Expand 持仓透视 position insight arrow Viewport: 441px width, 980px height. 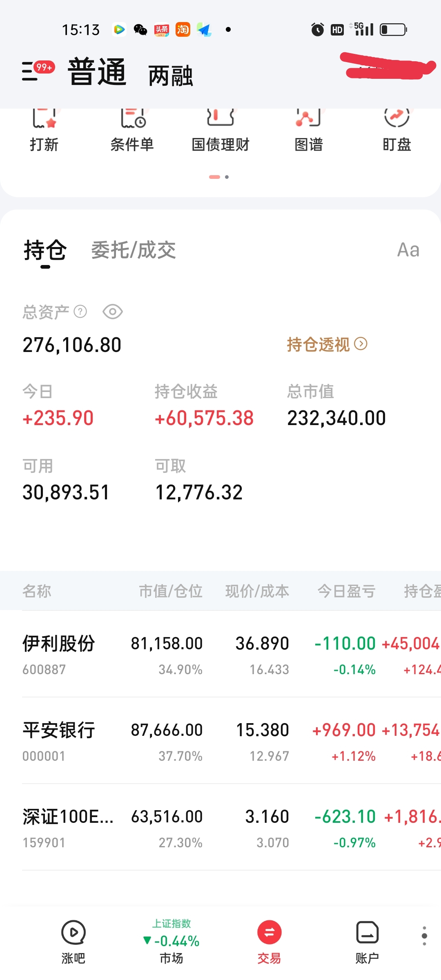[361, 344]
